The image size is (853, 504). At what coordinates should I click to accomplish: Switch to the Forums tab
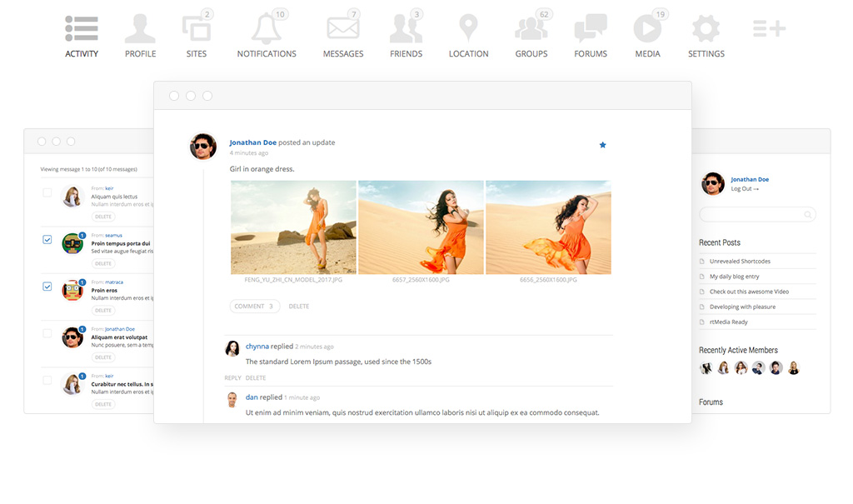(591, 53)
